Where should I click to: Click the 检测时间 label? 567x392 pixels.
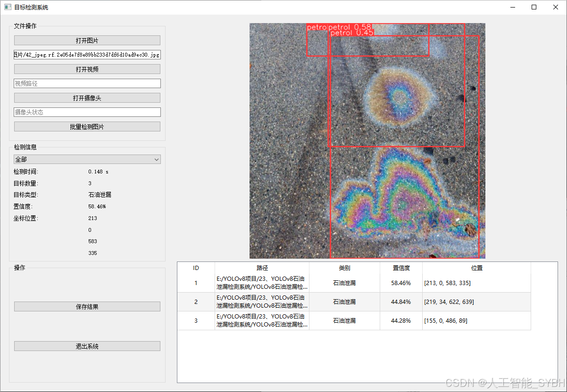[25, 172]
